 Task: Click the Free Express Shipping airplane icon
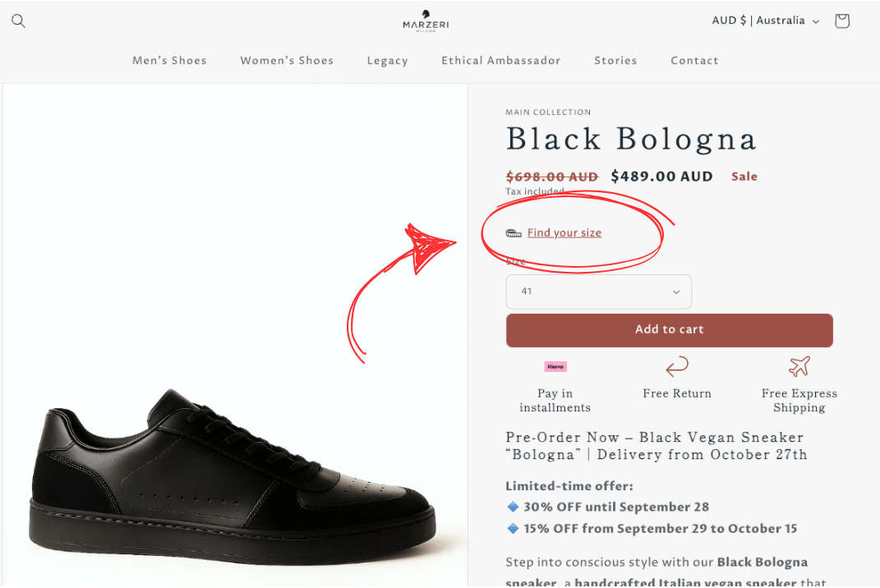799,366
